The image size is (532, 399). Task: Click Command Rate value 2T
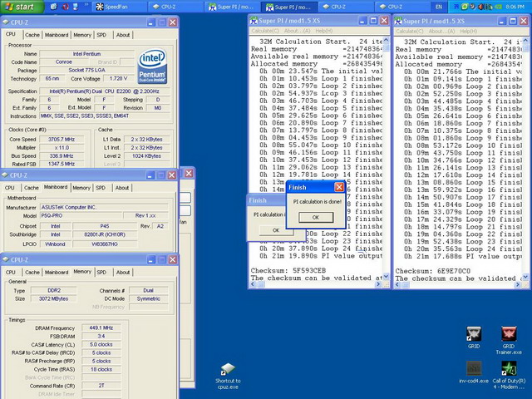(x=101, y=386)
